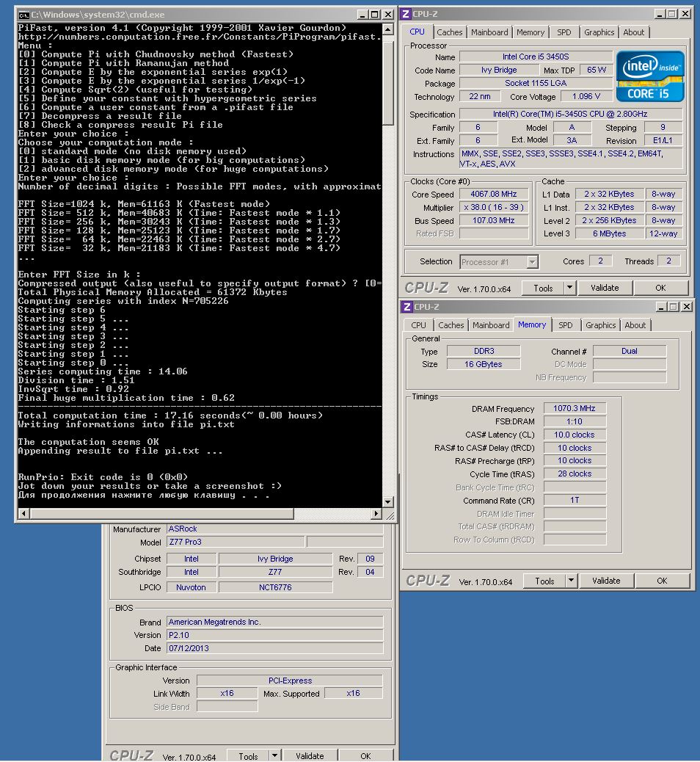
Task: Click the LPCIO chip value NCT6776
Action: [275, 587]
